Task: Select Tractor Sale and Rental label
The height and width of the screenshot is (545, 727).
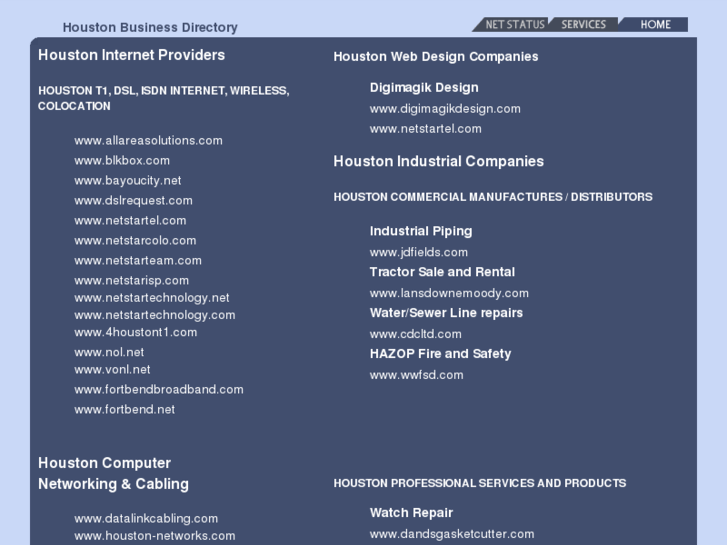Action: 442,272
